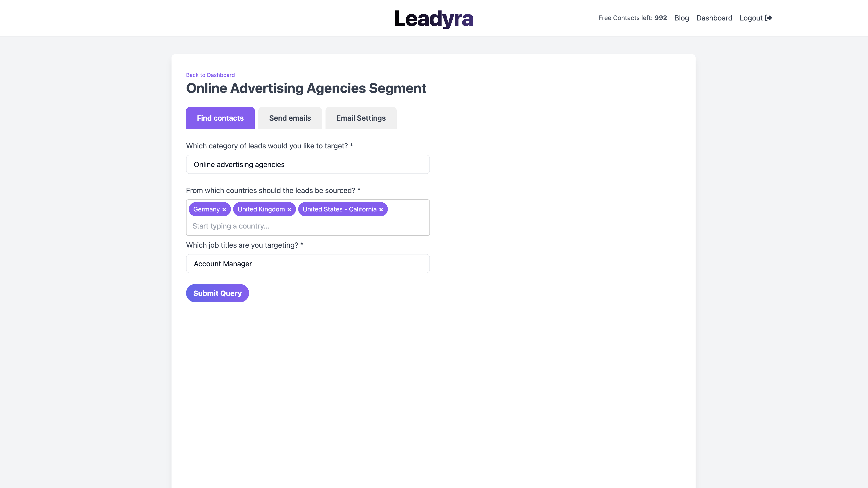Viewport: 868px width, 488px height.
Task: Remove United States - California tag
Action: pyautogui.click(x=381, y=209)
